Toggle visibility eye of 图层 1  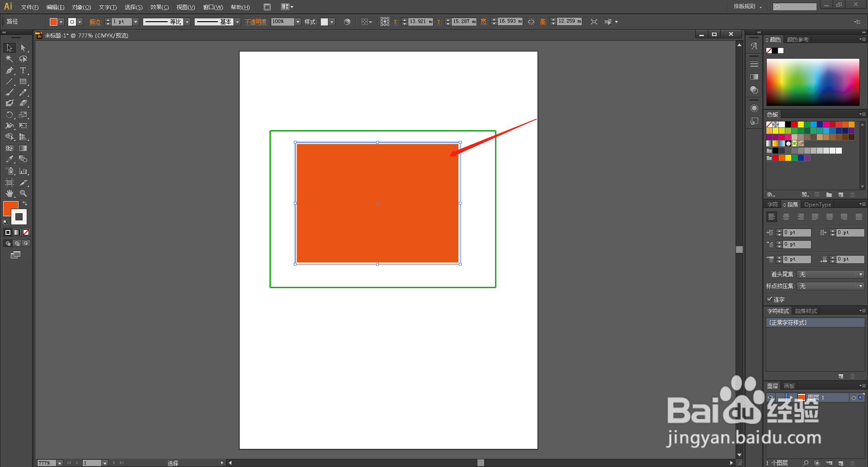pos(770,397)
